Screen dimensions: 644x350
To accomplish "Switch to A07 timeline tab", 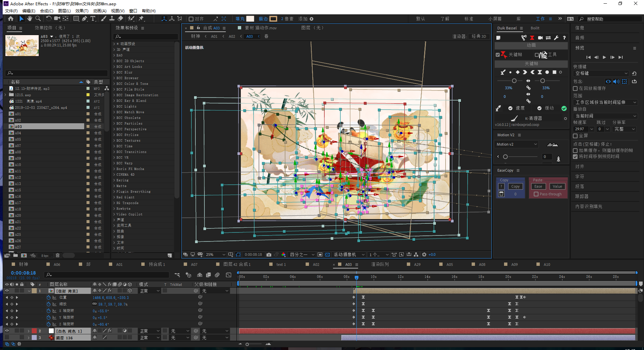I will [194, 265].
